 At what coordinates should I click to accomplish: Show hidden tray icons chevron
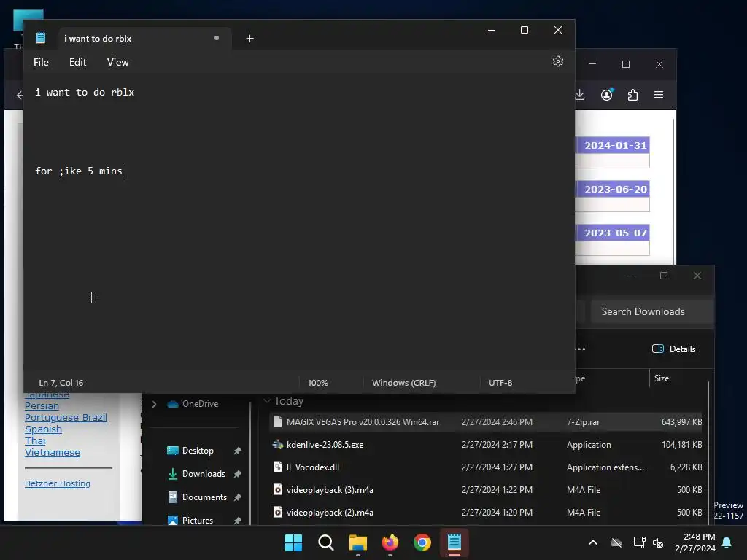[593, 542]
